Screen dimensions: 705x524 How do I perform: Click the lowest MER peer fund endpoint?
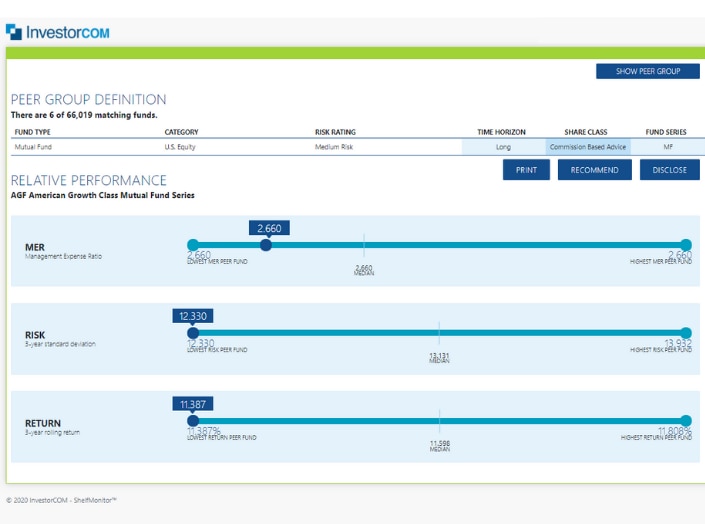click(x=193, y=245)
